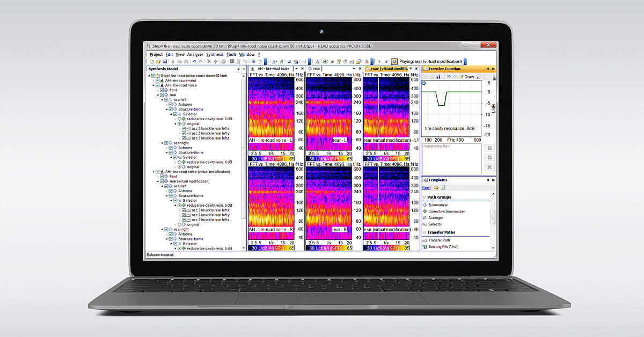Collapse the Path Groups section in Templates
The width and height of the screenshot is (644, 337).
[424, 197]
